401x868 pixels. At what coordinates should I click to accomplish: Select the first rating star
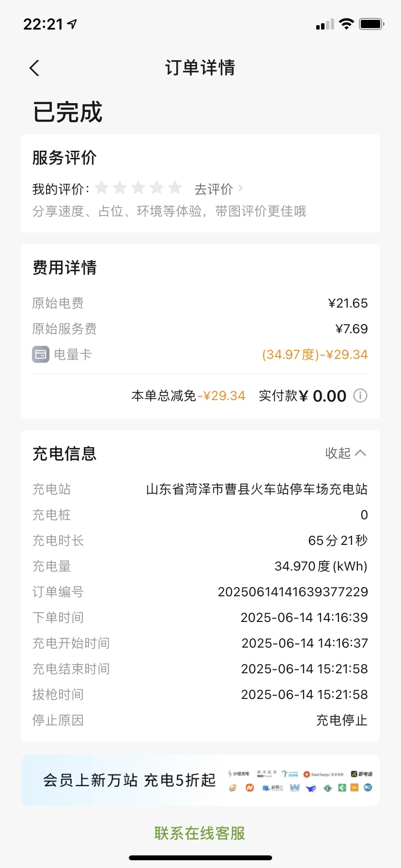click(x=102, y=187)
